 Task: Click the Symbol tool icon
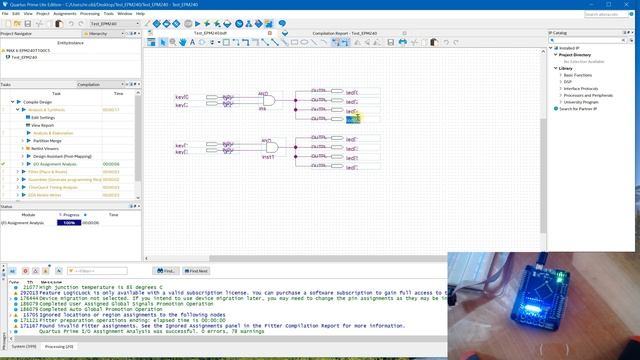(x=202, y=42)
